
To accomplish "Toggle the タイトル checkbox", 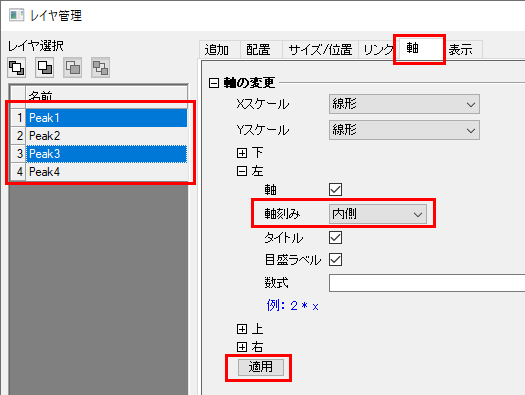I will (335, 238).
